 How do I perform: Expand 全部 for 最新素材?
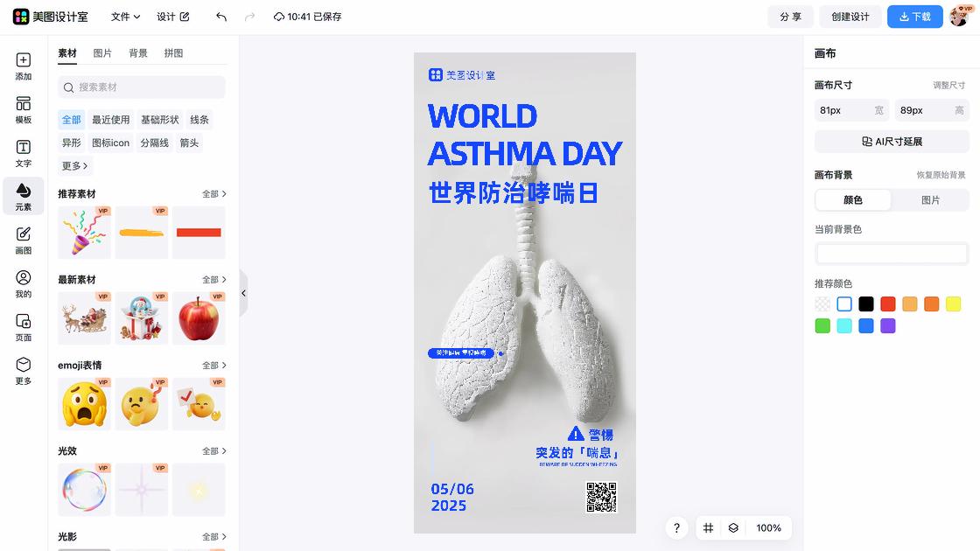pos(213,279)
